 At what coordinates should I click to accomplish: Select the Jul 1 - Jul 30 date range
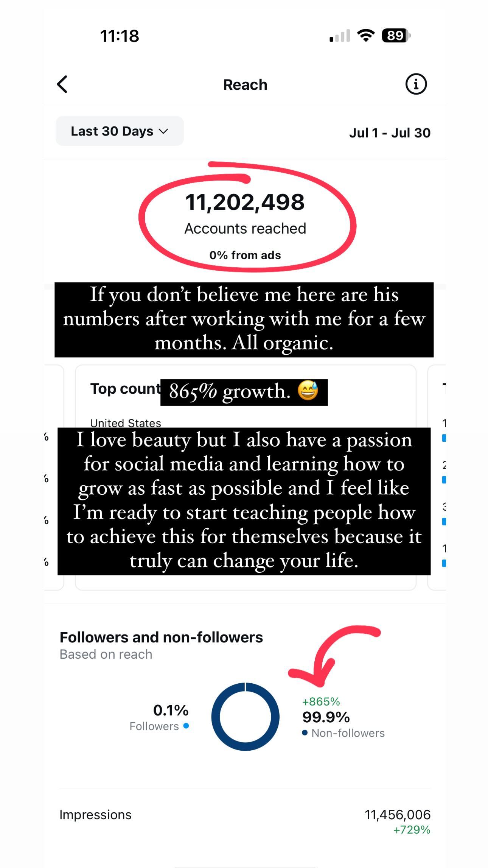[x=390, y=132]
